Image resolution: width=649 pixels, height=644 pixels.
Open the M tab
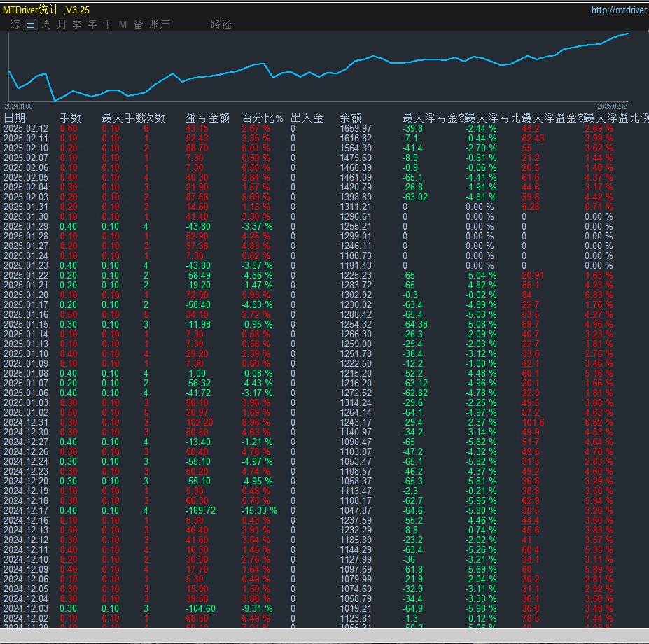click(123, 24)
